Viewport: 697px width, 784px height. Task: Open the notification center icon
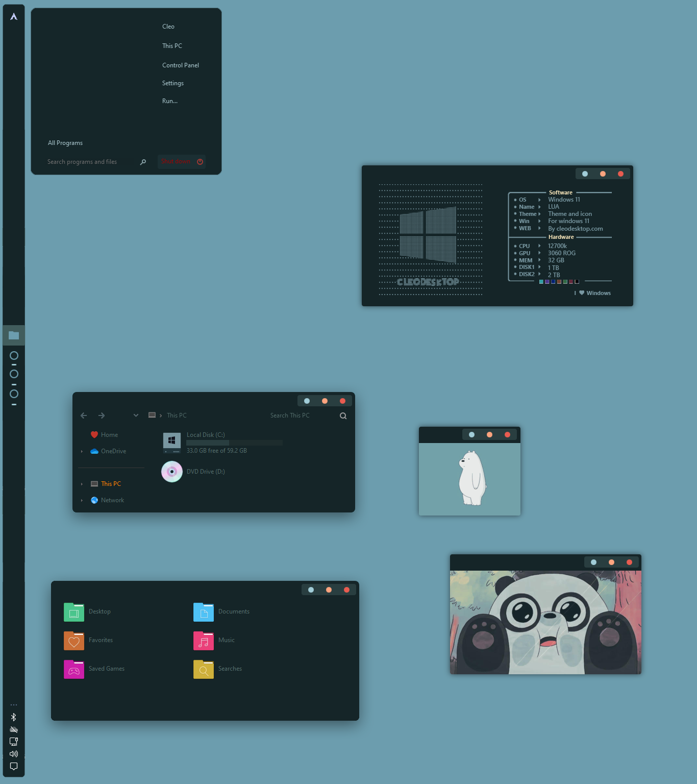pos(14,766)
